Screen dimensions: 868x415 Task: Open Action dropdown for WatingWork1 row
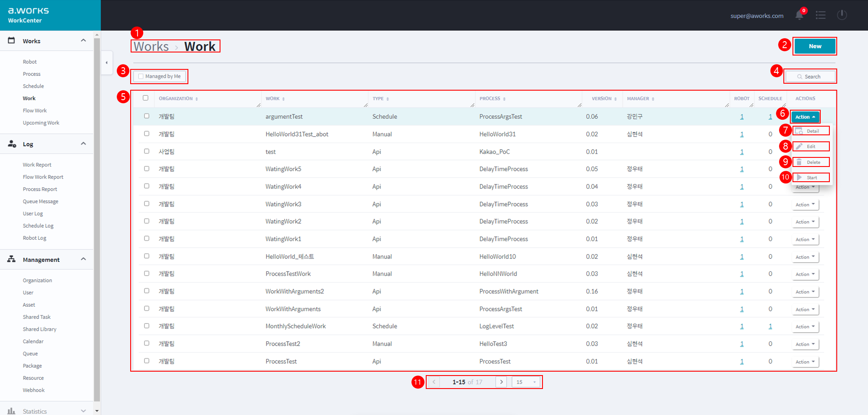[805, 239]
